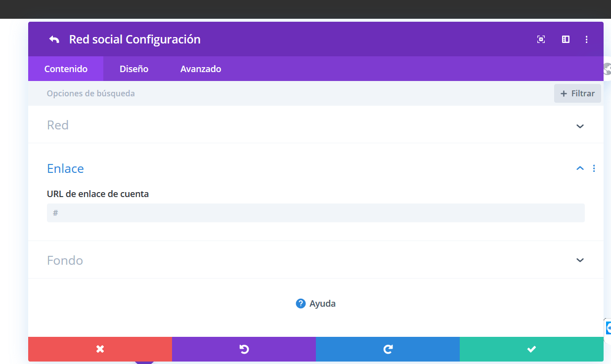Viewport: 611px width, 364px height.
Task: Click the URL de enlace de cuenta field
Action: (x=316, y=213)
